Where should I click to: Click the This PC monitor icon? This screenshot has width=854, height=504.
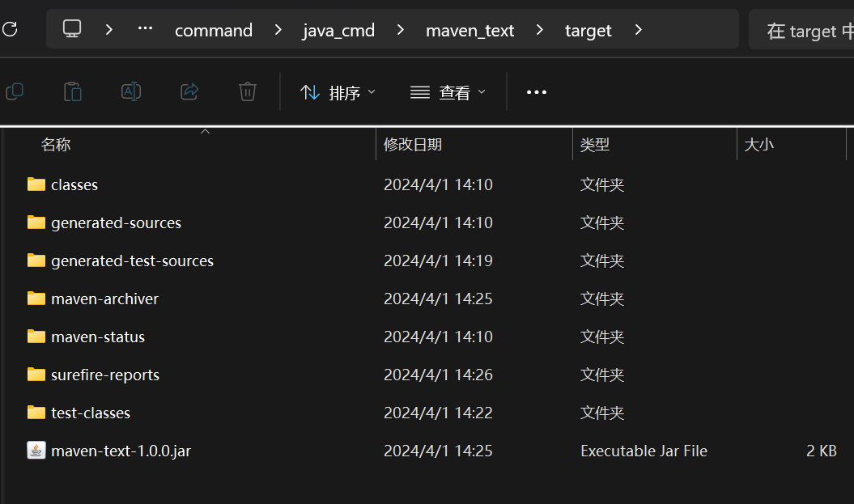[x=73, y=30]
